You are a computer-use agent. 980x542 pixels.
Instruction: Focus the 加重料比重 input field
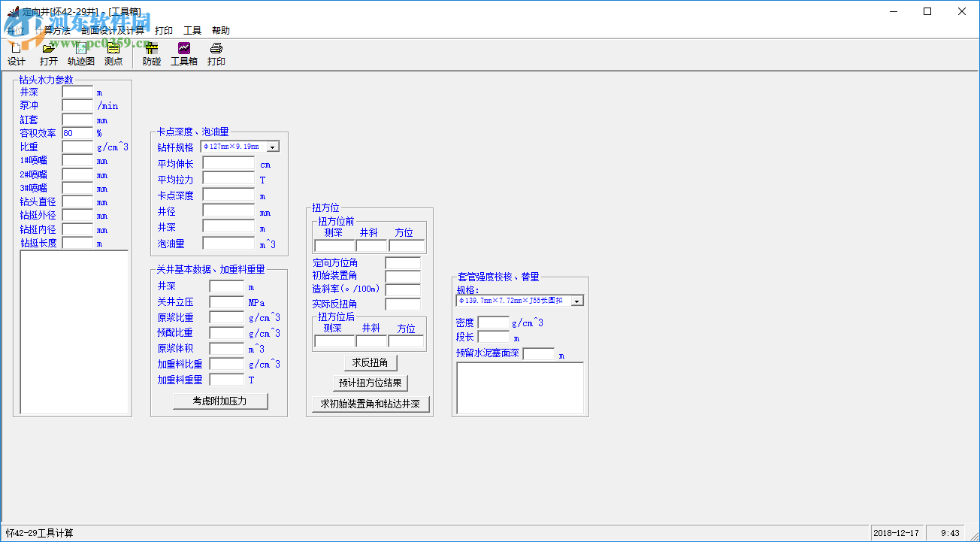point(226,365)
